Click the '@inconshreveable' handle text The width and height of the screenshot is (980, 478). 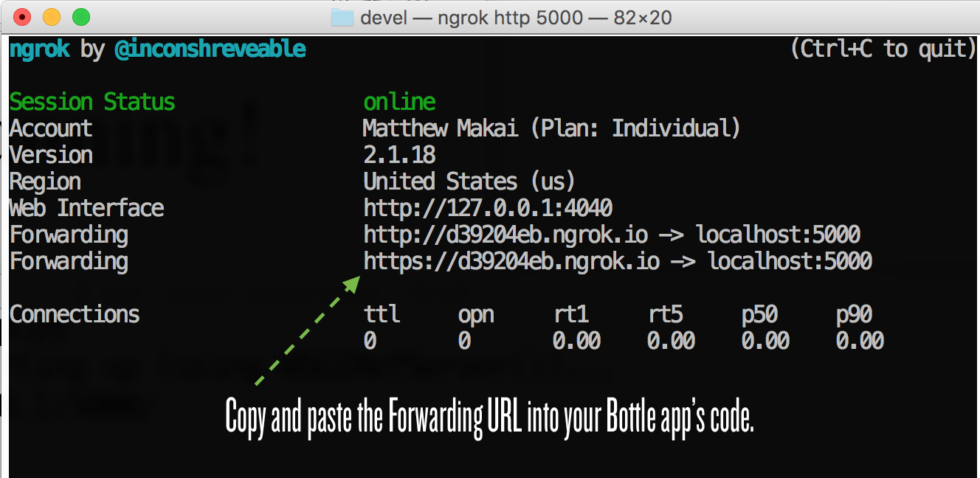coord(210,49)
